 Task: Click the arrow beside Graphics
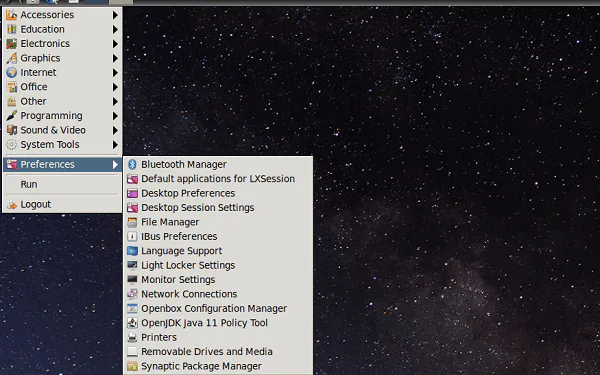(115, 59)
